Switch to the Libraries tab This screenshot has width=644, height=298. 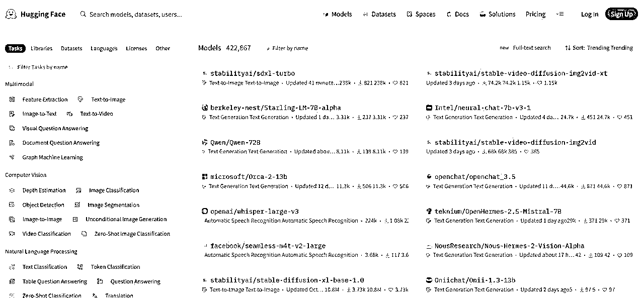pos(41,48)
